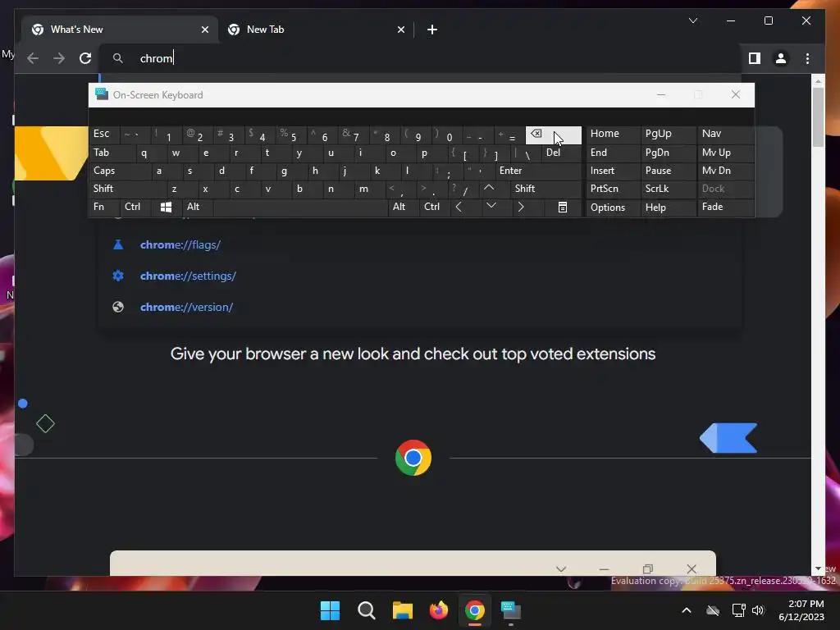Open the Windows Start menu

[330, 610]
